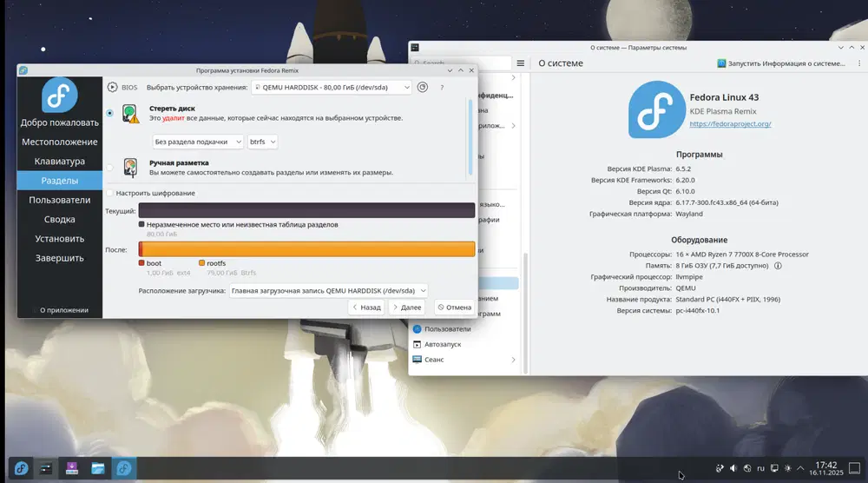
Task: Go to 'Установить' installer step
Action: [x=59, y=239]
